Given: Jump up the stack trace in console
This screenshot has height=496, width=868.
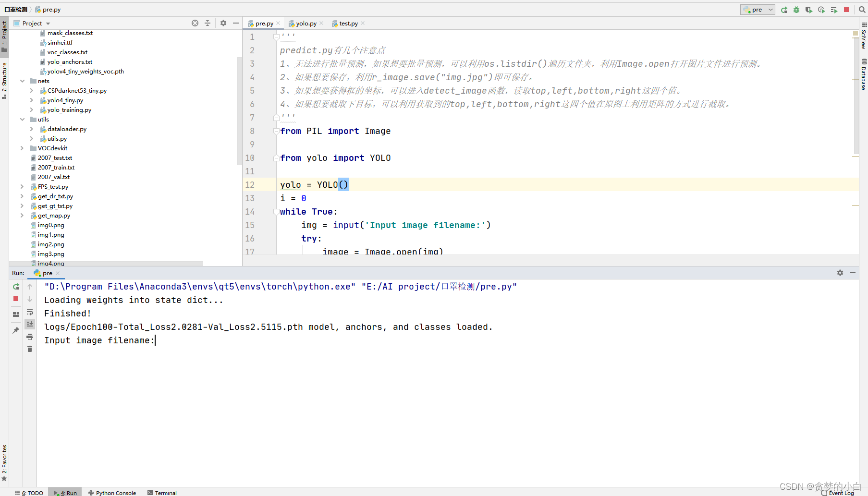Looking at the screenshot, I should pos(30,287).
